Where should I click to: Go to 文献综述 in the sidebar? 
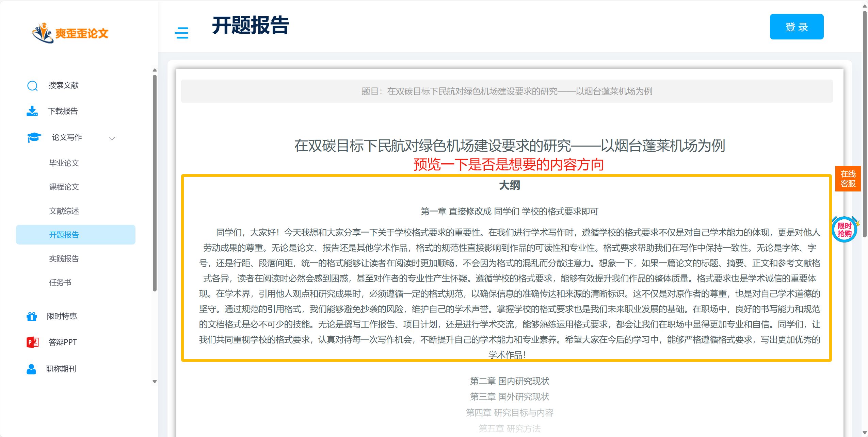pyautogui.click(x=64, y=211)
